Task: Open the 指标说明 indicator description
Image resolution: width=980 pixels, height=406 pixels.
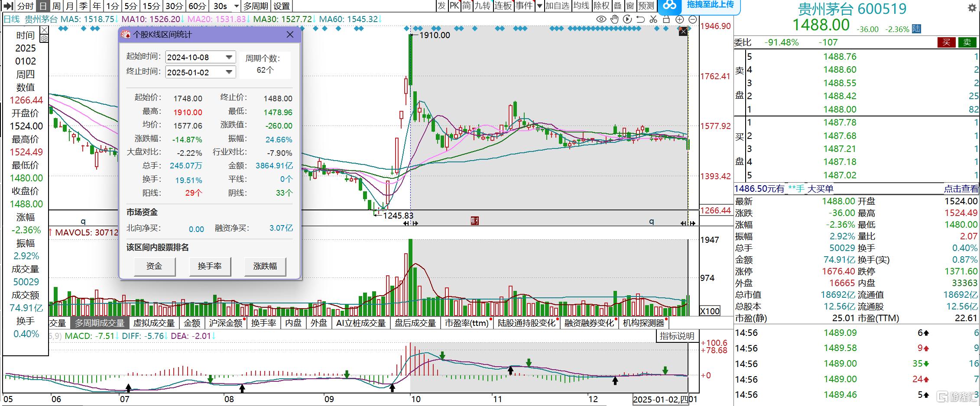Action: point(677,336)
